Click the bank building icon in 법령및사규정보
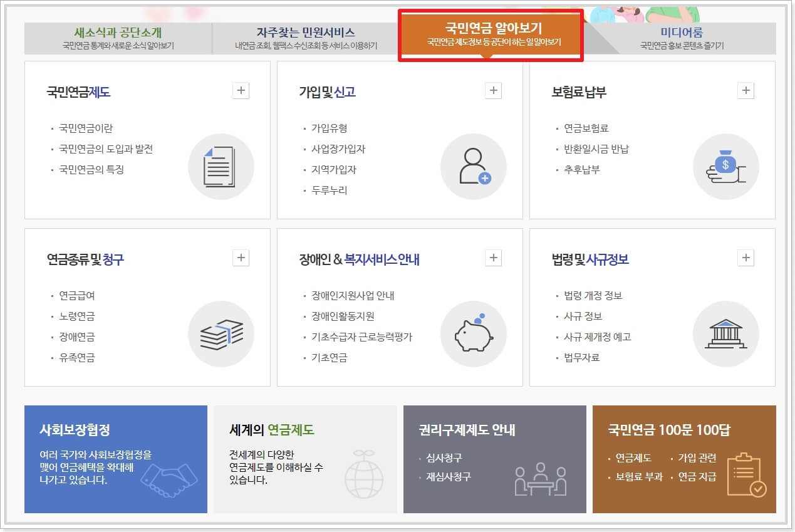 (x=725, y=333)
